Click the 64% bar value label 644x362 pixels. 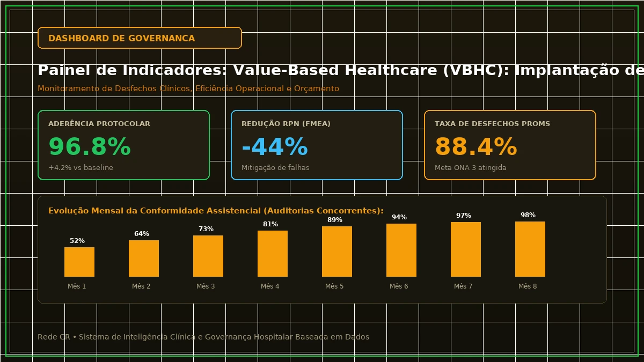tap(142, 234)
